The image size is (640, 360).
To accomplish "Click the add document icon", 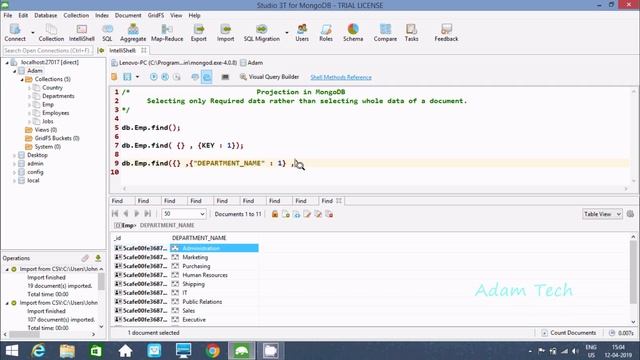I will pyautogui.click(x=286, y=214).
